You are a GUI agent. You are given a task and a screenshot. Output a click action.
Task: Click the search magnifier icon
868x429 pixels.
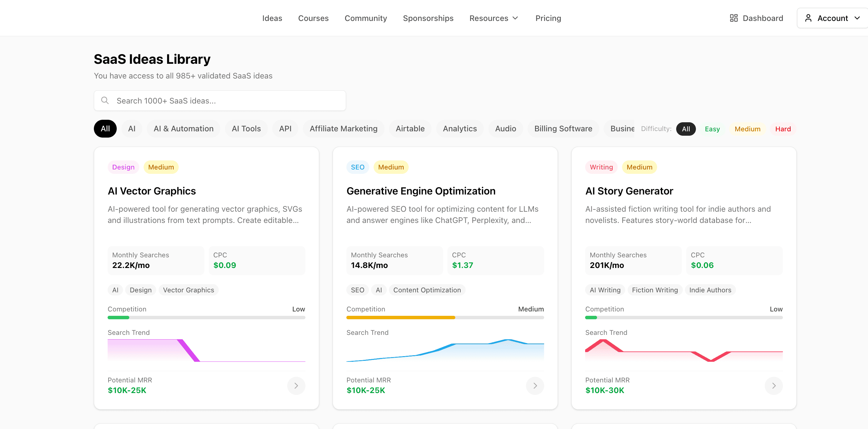coord(105,100)
